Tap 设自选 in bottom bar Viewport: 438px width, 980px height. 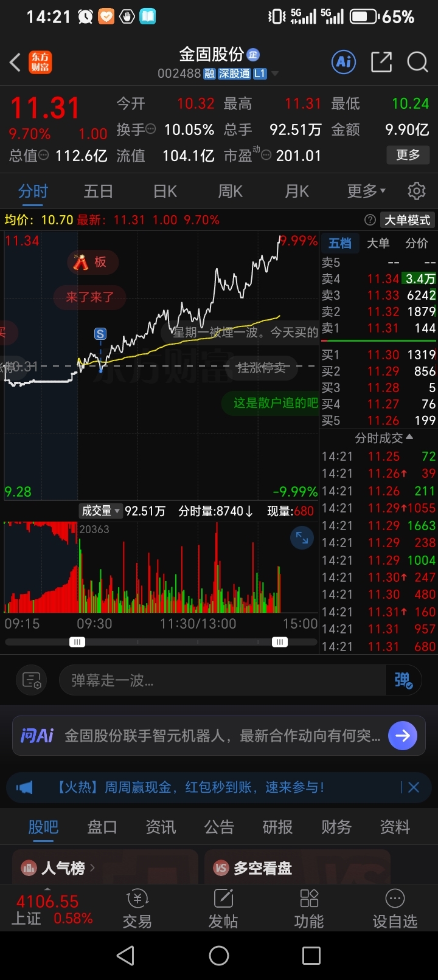[395, 909]
